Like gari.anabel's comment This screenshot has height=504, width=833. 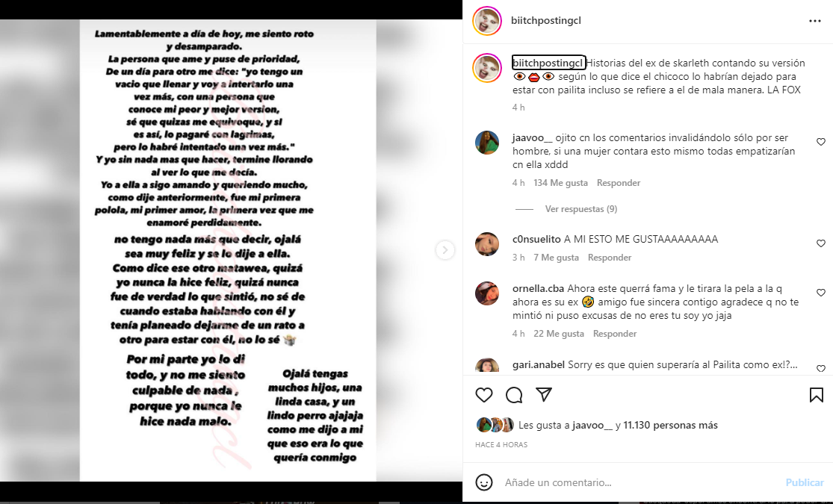821,369
